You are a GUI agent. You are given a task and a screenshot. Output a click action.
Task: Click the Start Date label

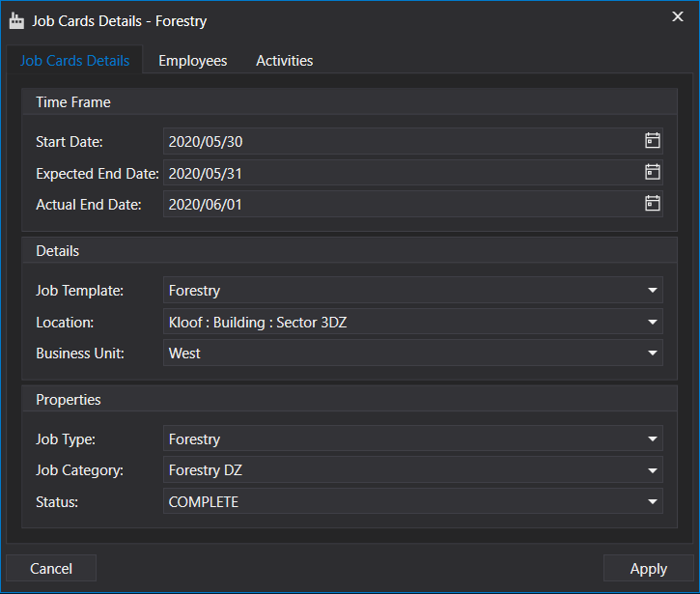(x=70, y=142)
